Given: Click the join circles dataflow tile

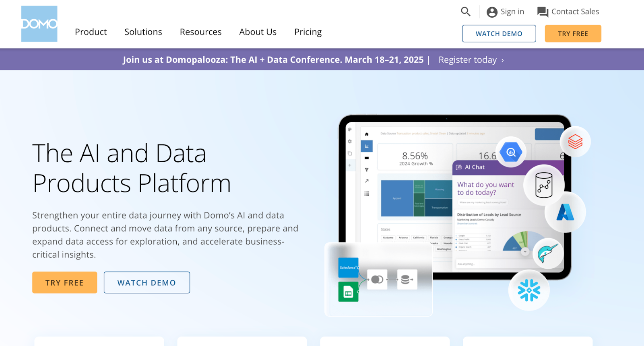Looking at the screenshot, I should point(377,279).
